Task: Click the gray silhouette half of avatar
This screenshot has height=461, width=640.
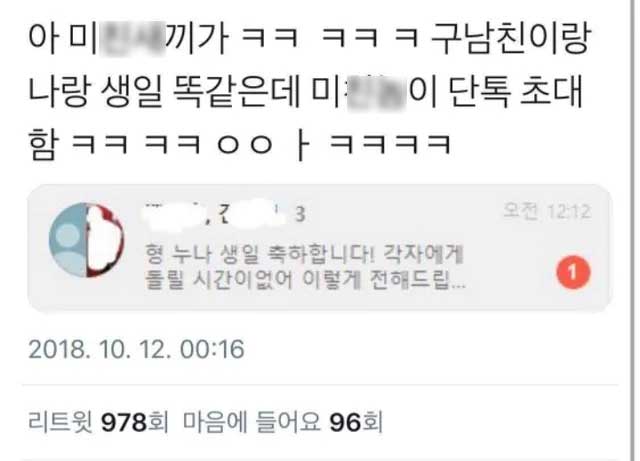Action: pos(68,240)
